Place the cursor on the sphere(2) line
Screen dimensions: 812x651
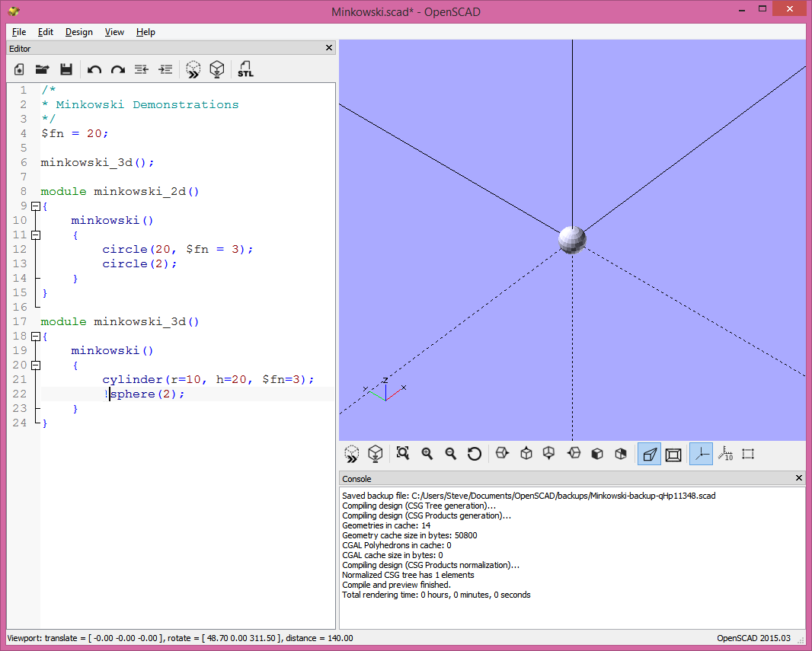tap(149, 394)
